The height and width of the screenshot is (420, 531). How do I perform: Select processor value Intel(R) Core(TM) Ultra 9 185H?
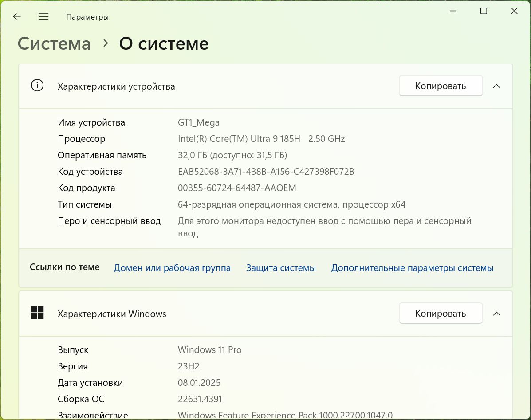click(x=239, y=139)
